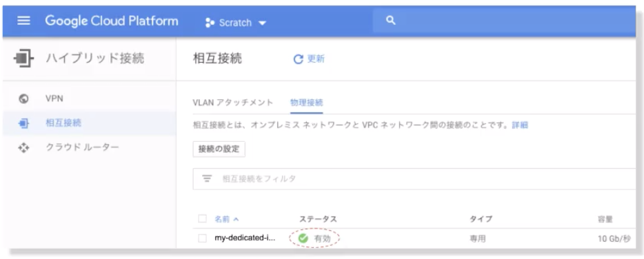Click the filter lines icon
The height and width of the screenshot is (259, 644).
click(207, 179)
